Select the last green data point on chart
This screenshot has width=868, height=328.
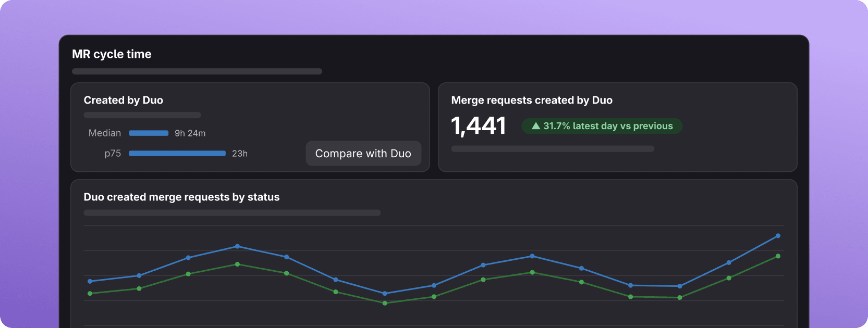778,256
